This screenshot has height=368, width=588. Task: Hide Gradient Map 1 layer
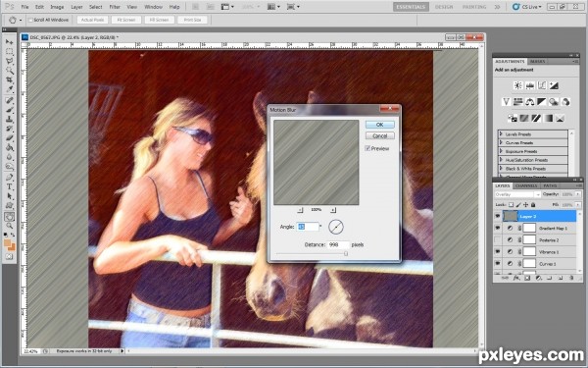tap(497, 228)
